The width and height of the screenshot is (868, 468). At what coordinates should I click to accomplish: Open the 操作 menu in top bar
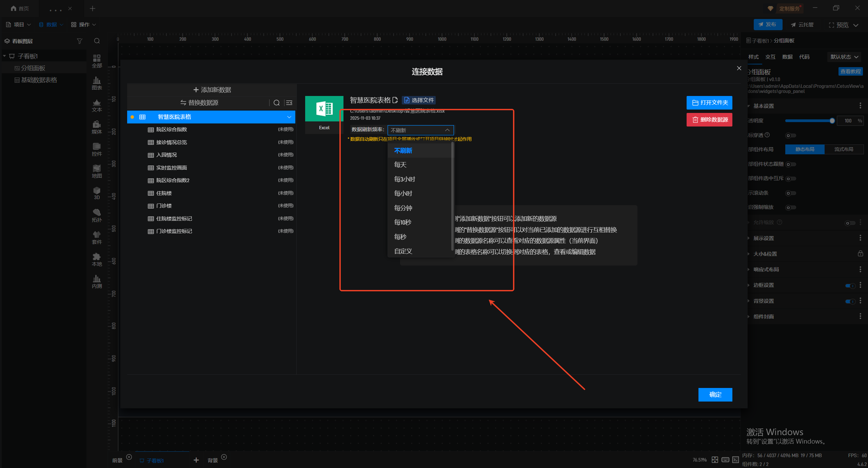pyautogui.click(x=83, y=24)
